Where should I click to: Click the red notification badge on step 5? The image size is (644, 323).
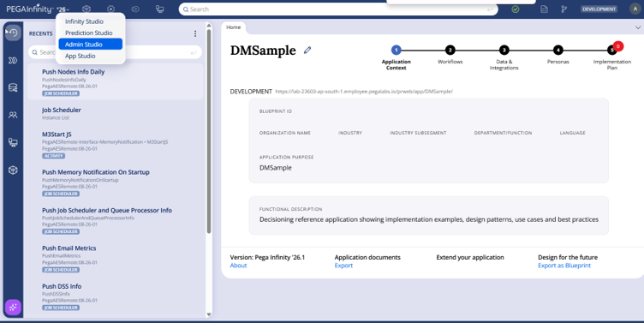(618, 46)
